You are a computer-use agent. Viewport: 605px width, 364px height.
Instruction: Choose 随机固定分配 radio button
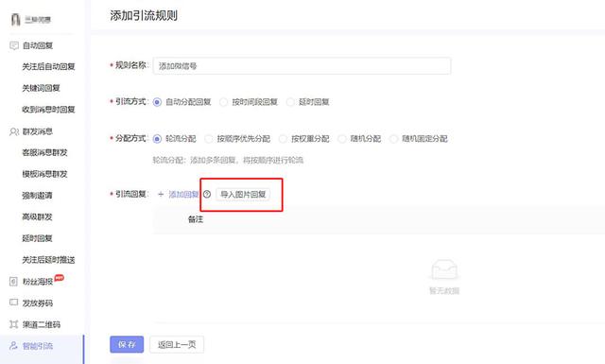(x=393, y=139)
